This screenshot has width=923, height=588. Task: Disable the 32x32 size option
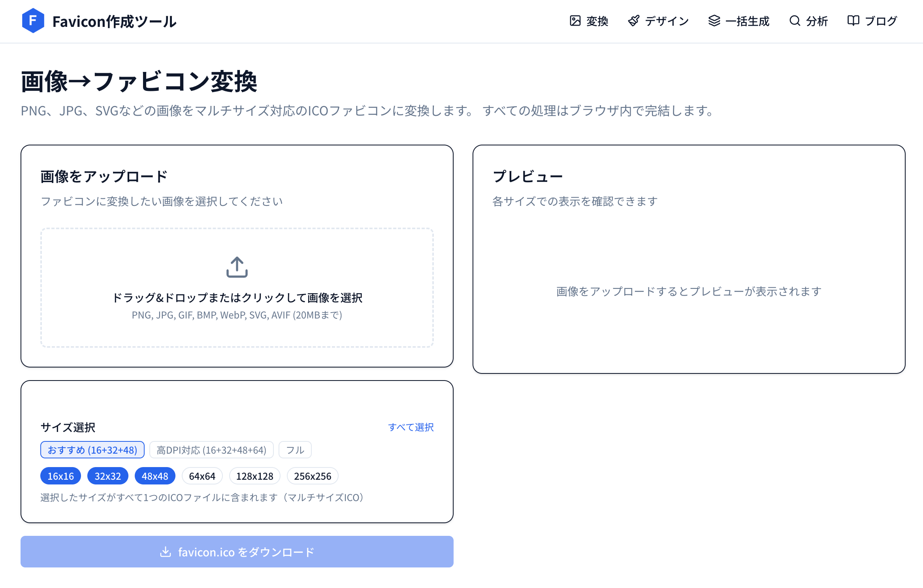pos(108,476)
